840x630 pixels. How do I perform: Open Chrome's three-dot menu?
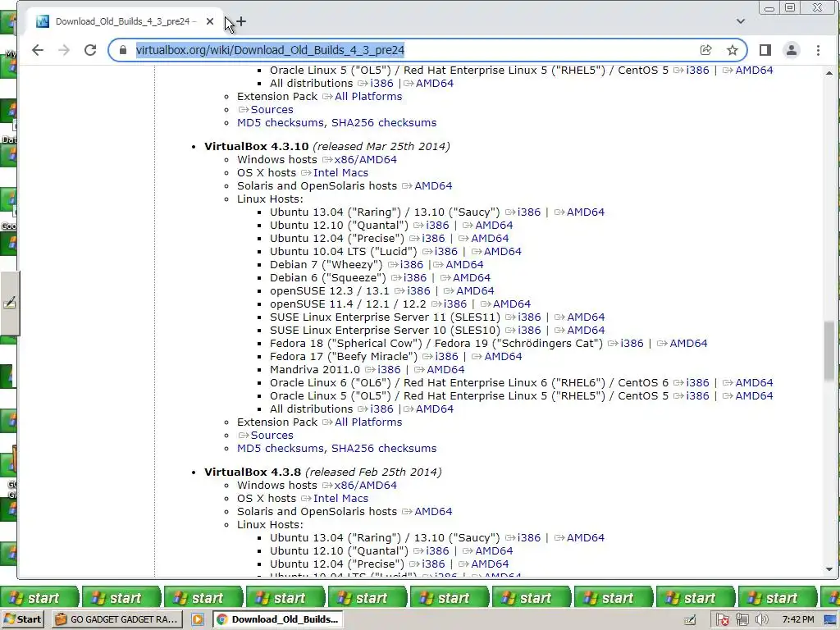818,50
